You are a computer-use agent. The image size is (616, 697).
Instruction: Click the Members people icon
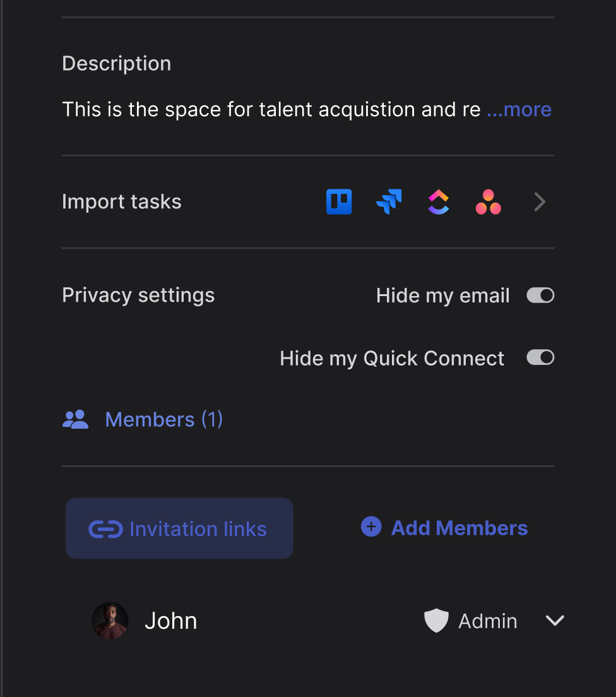click(x=76, y=420)
